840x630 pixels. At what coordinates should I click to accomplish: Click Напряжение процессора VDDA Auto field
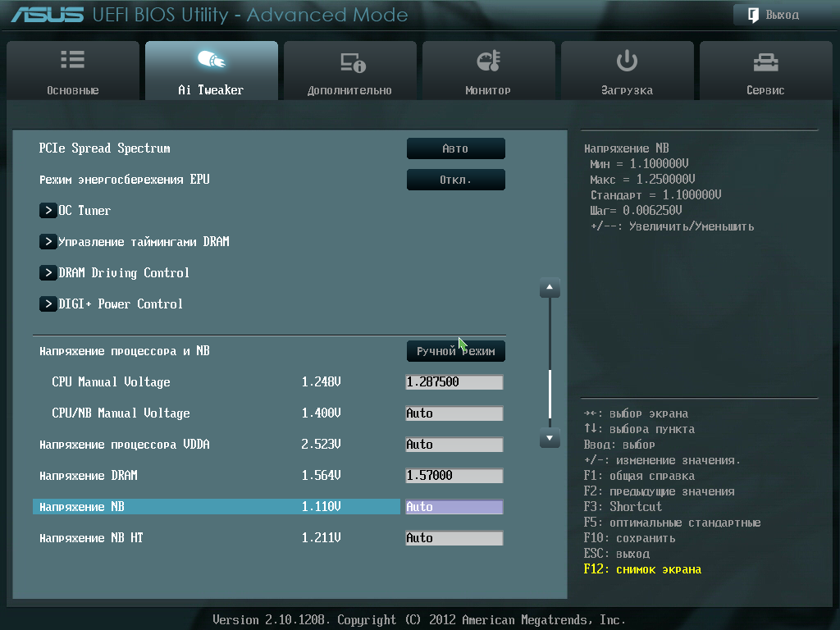(x=454, y=444)
